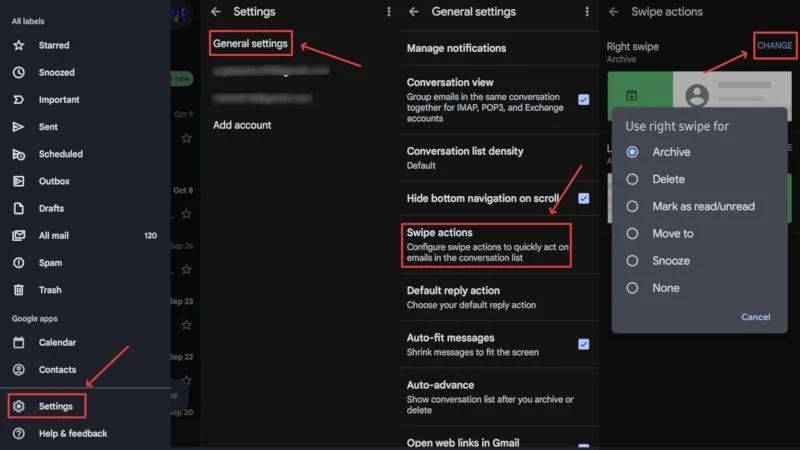Select the Delete radio option
Viewport: 800px width, 450px height.
coord(632,179)
